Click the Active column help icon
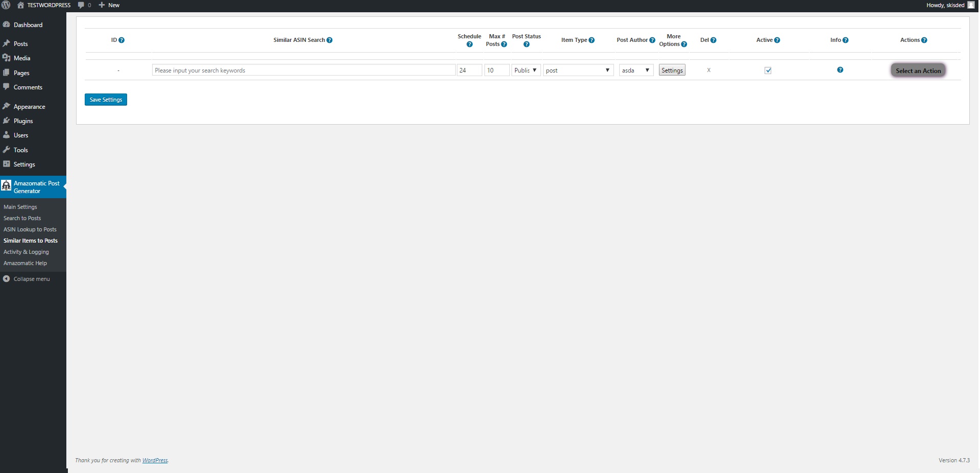Viewport: 980px width, 473px height. 777,40
